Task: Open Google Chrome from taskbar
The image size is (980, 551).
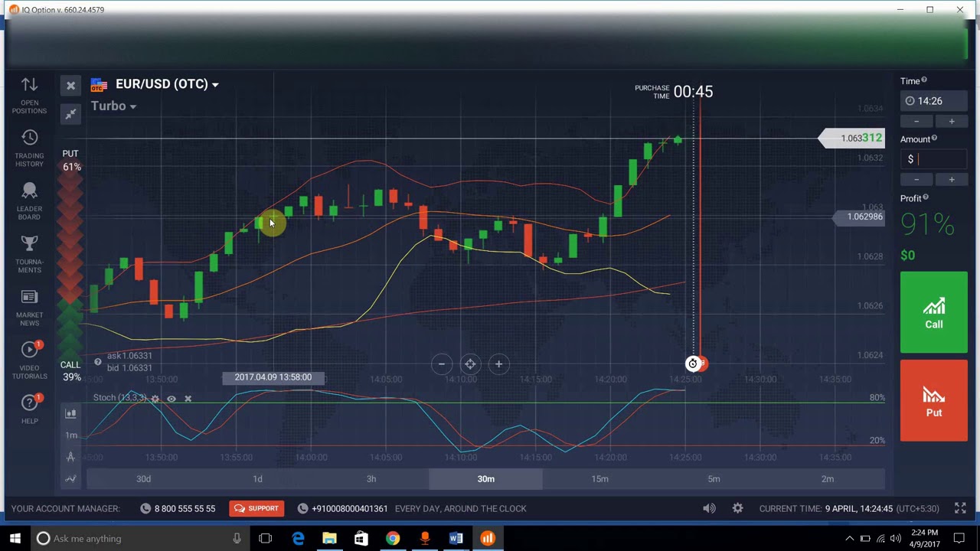Action: [392, 538]
